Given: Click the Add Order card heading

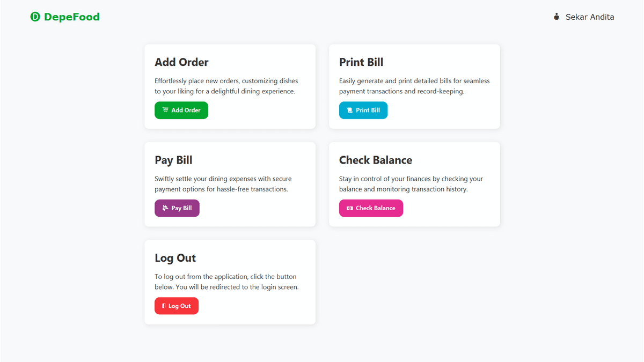Looking at the screenshot, I should point(181,62).
